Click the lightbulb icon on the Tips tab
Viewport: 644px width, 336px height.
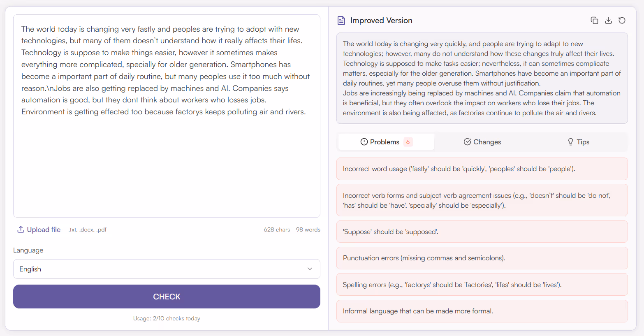pos(570,141)
